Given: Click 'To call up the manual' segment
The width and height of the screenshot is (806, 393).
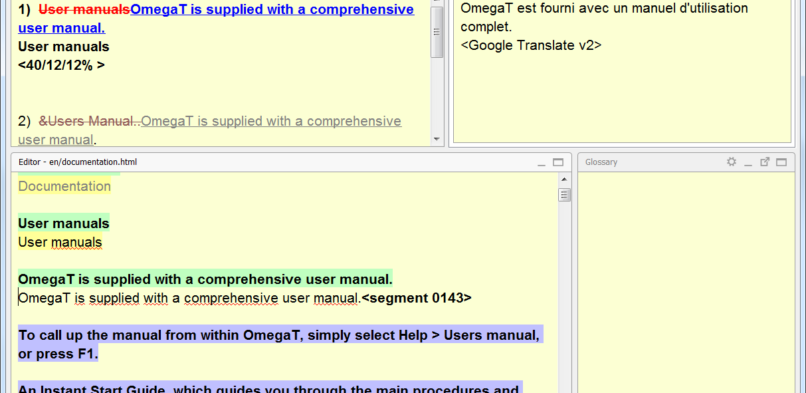Looking at the screenshot, I should tap(280, 344).
